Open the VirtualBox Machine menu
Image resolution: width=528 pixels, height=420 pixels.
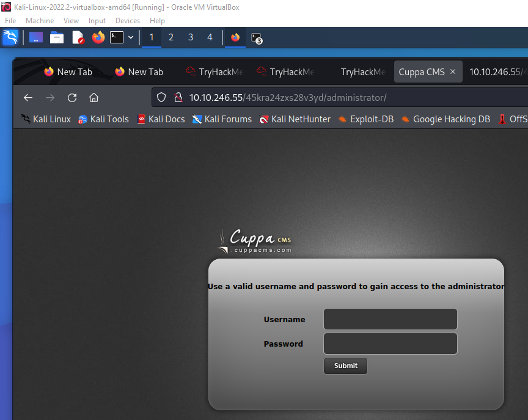40,21
